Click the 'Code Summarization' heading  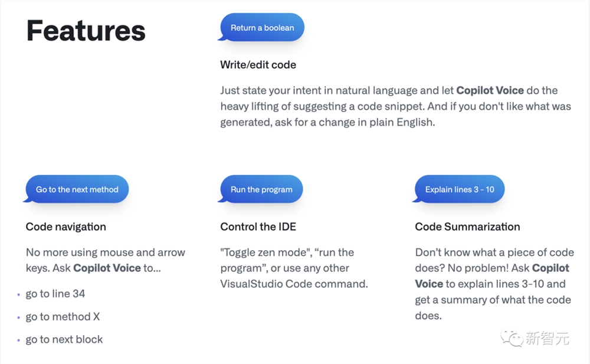coord(467,227)
